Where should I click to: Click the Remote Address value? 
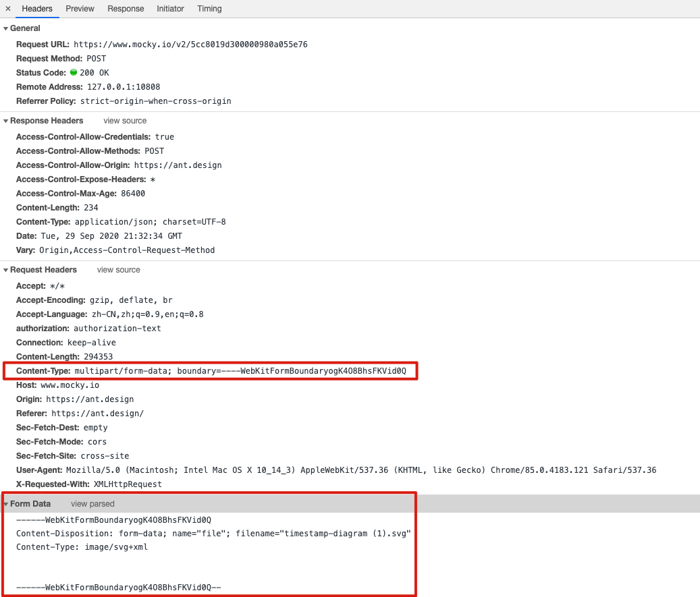(124, 87)
